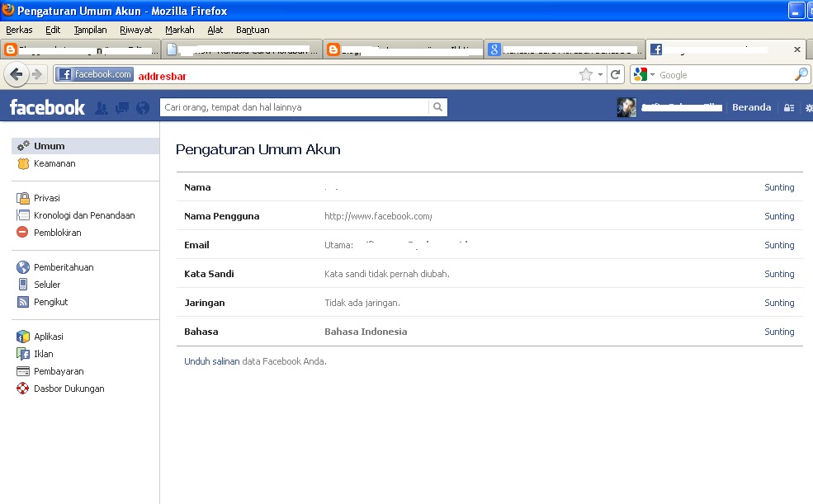This screenshot has width=813, height=504.
Task: Click the Unduh salinan link
Action: click(211, 361)
